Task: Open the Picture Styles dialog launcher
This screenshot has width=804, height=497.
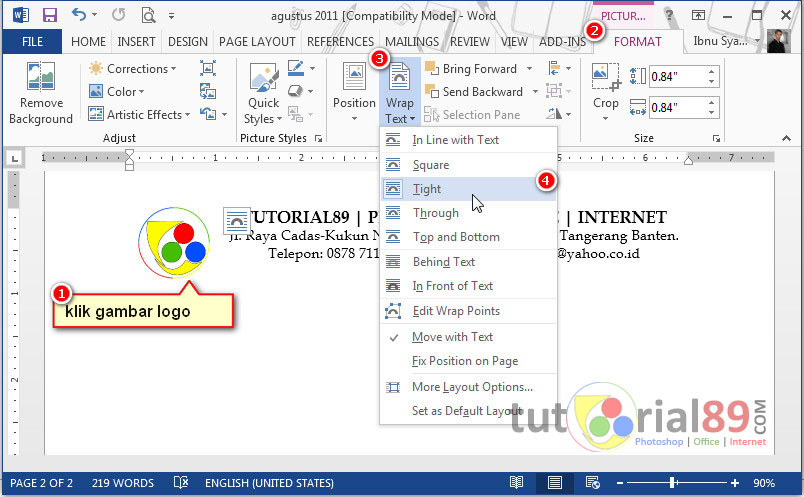Action: [x=318, y=138]
